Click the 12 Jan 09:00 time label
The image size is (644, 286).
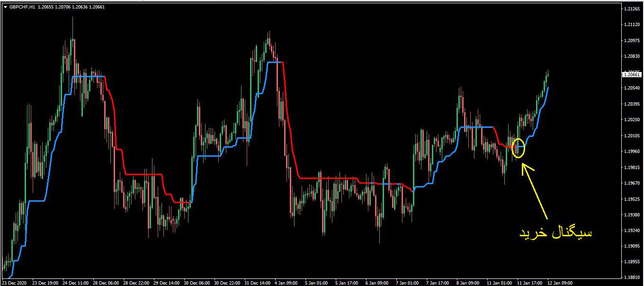[560, 283]
